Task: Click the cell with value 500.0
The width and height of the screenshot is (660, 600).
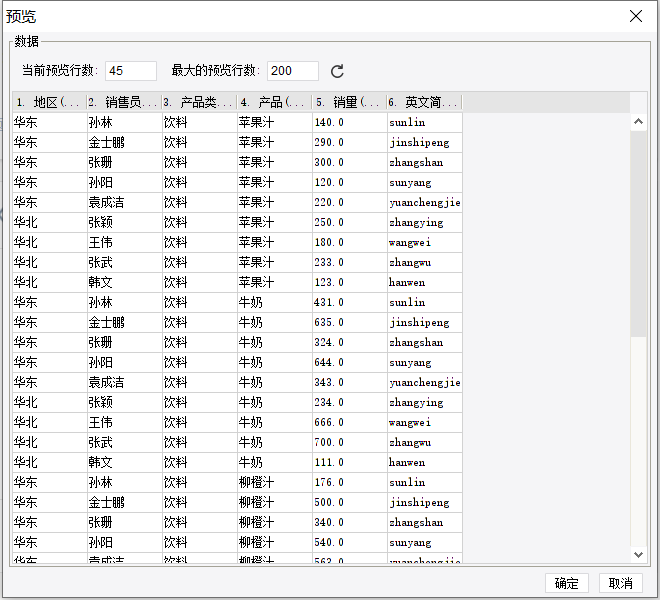Action: [x=349, y=502]
